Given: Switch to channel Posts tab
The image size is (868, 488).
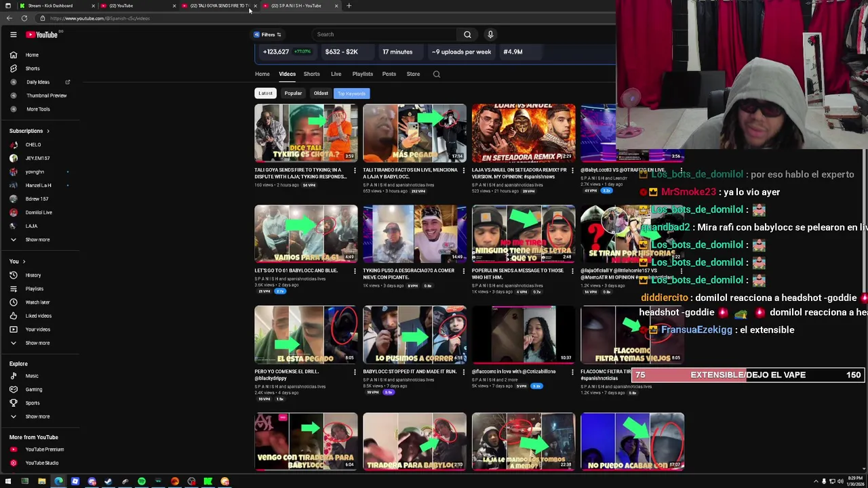Looking at the screenshot, I should click(x=389, y=74).
